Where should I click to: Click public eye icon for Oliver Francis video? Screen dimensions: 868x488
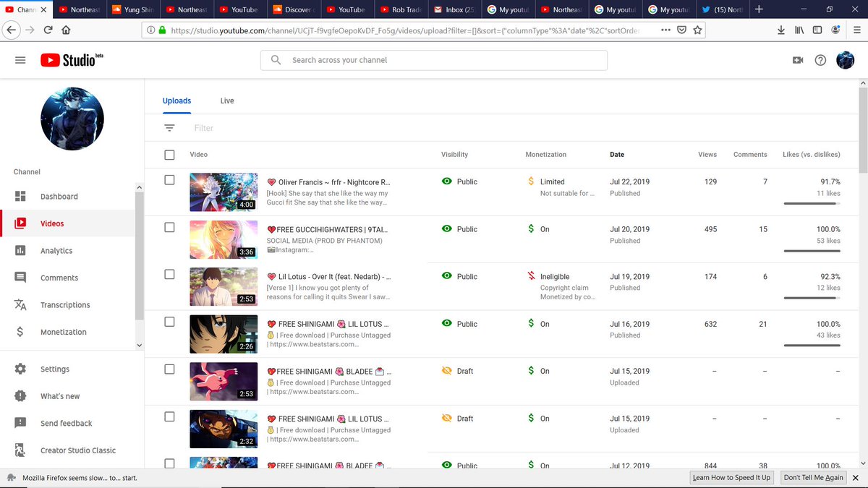pyautogui.click(x=447, y=181)
